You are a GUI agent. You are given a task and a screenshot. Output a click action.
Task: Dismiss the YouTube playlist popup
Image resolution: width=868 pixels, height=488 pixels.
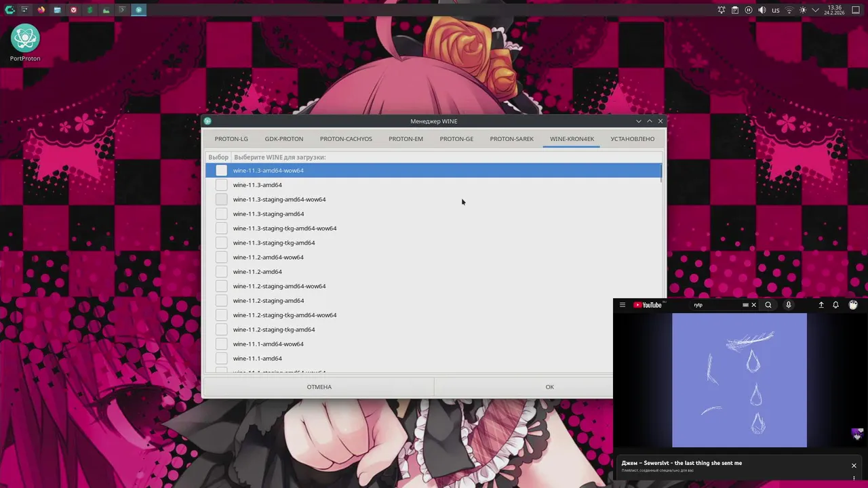(x=854, y=466)
